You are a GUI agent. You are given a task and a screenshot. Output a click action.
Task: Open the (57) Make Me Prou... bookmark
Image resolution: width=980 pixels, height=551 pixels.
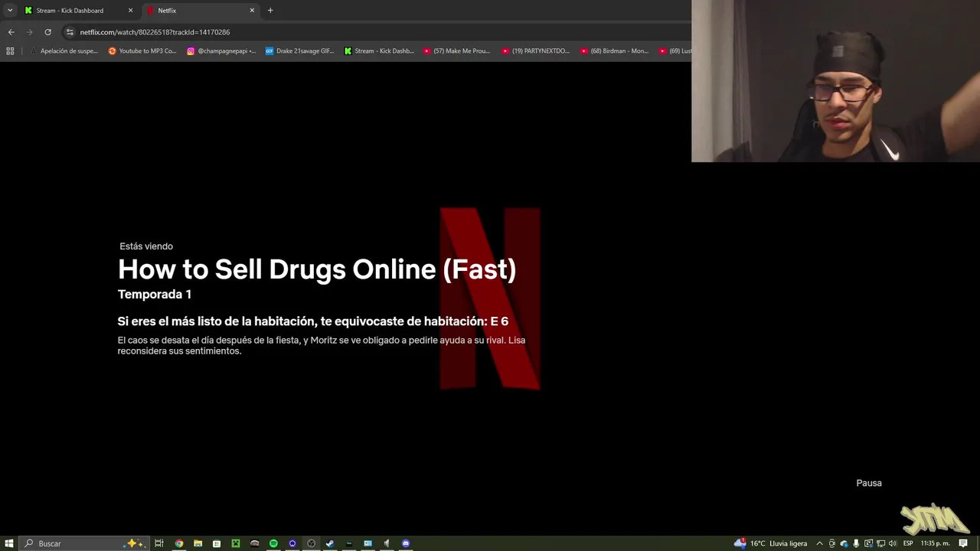[457, 51]
